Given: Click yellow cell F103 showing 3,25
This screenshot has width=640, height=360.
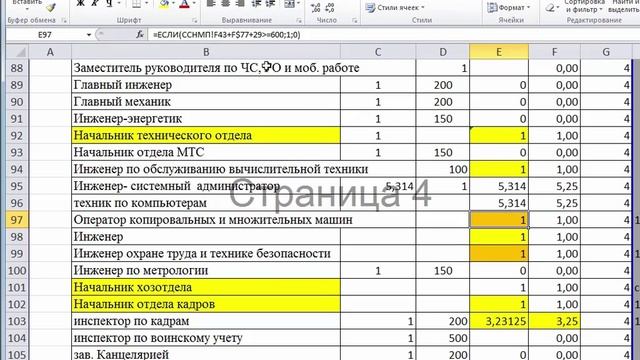Looking at the screenshot, I should pos(554,321).
